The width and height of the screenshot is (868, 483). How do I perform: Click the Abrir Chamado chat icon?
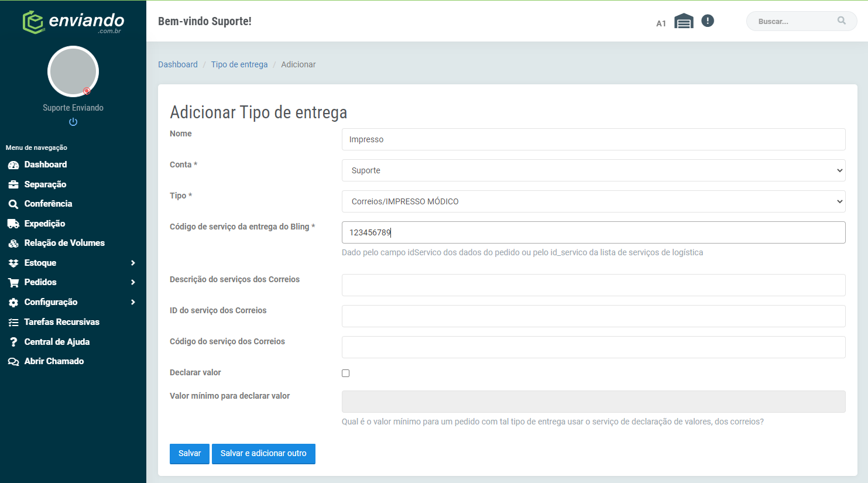coord(13,362)
